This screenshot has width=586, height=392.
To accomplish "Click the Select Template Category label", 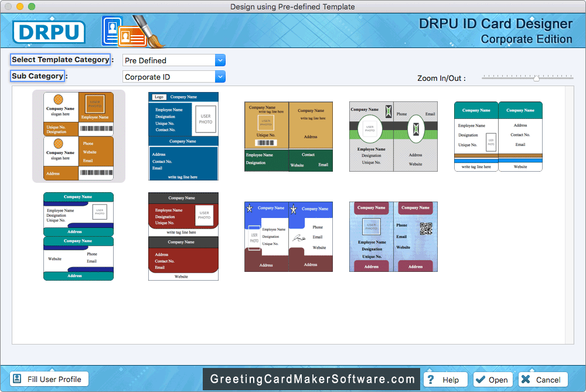I will [60, 59].
